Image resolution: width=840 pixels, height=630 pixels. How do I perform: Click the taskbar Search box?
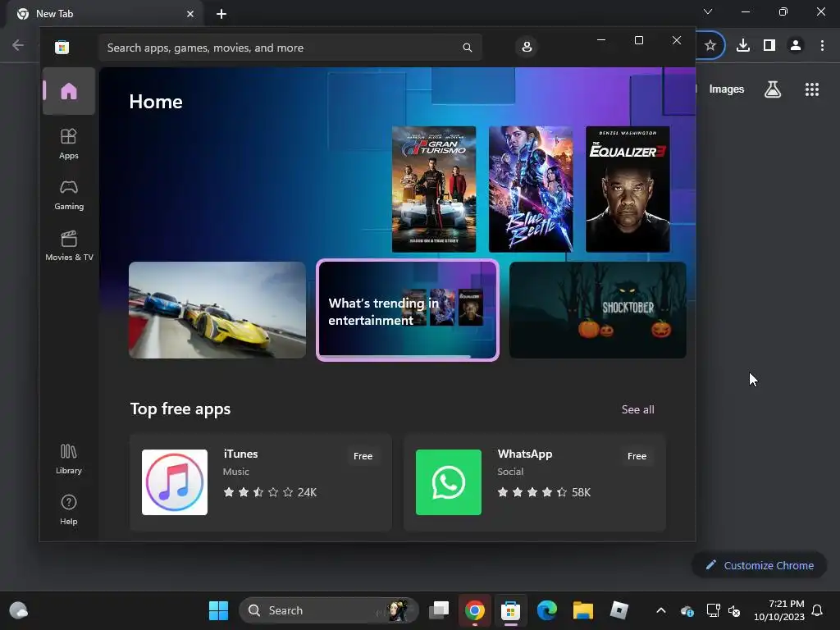pyautogui.click(x=329, y=610)
